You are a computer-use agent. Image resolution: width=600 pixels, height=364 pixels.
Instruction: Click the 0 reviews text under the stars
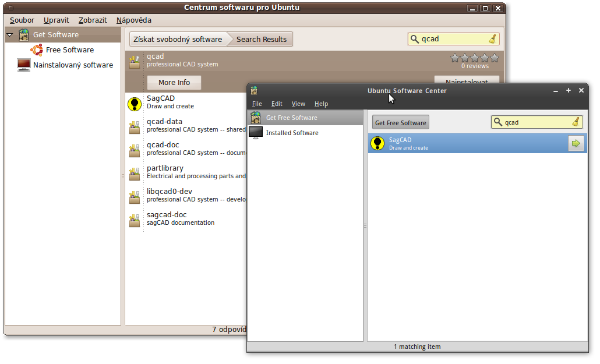(x=475, y=66)
